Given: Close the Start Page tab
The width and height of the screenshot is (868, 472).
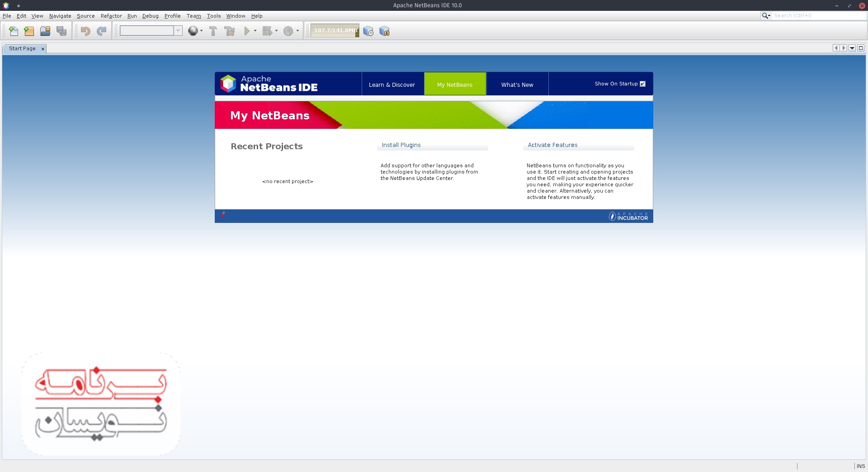Looking at the screenshot, I should pyautogui.click(x=43, y=49).
